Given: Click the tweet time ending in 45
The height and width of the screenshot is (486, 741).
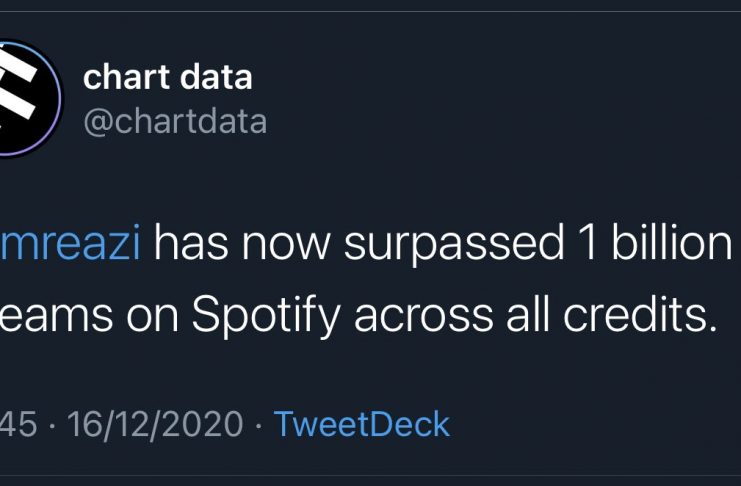Looking at the screenshot, I should 18,423.
